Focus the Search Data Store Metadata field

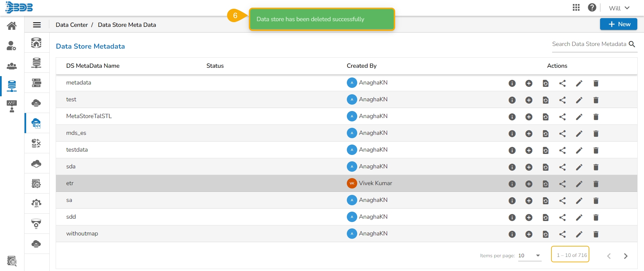(x=589, y=44)
